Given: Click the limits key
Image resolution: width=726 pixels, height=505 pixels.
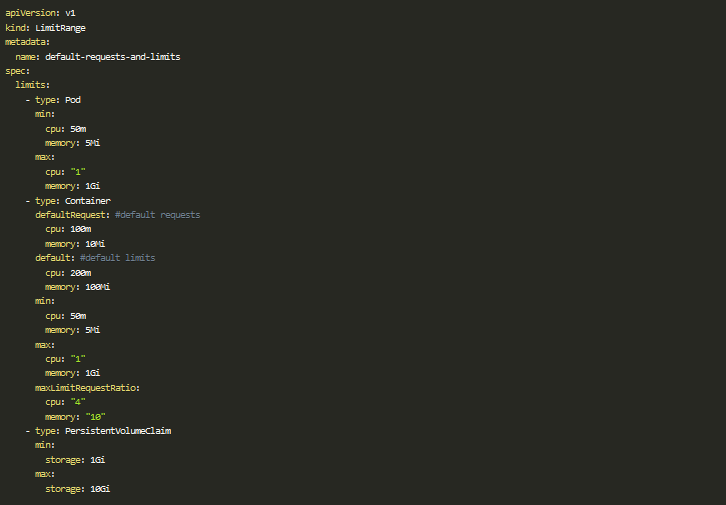Looking at the screenshot, I should click(x=30, y=85).
